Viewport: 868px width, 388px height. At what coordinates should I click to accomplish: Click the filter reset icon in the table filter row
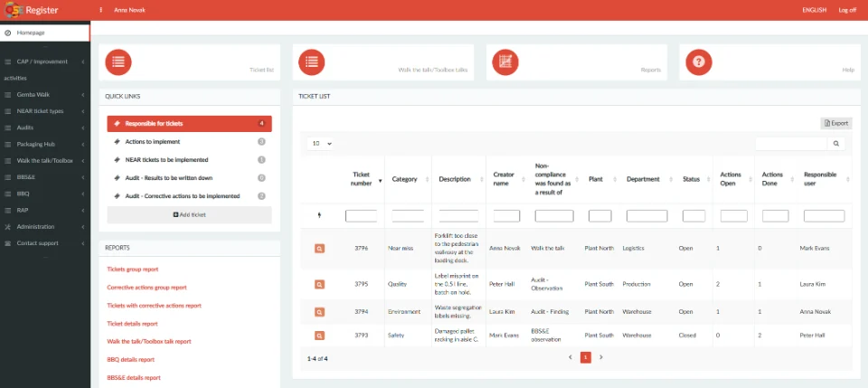point(319,216)
